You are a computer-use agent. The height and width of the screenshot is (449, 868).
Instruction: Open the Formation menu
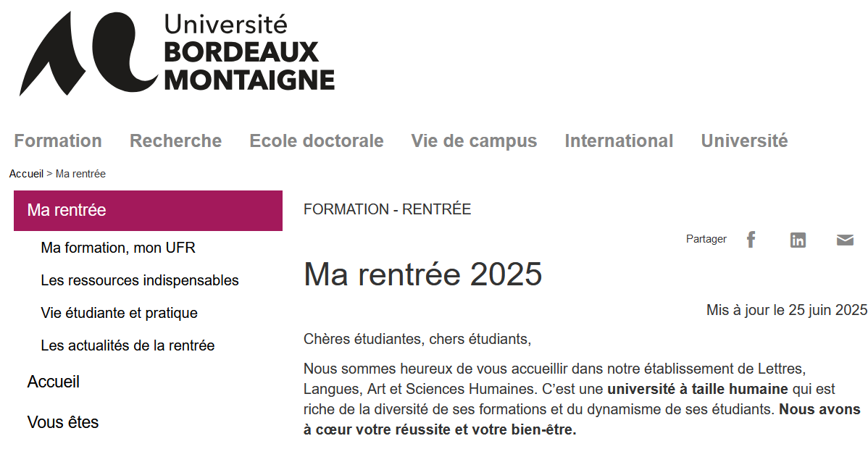pos(58,140)
